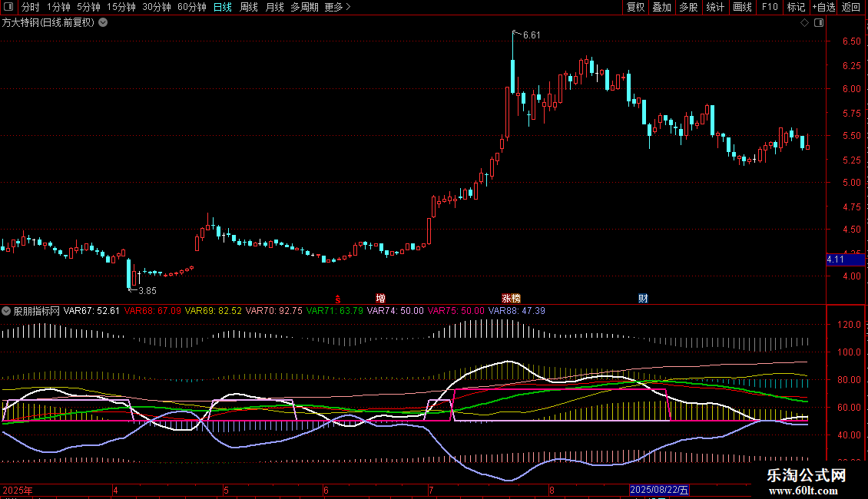
Task: Select the 60分钟 period tab
Action: [x=191, y=7]
